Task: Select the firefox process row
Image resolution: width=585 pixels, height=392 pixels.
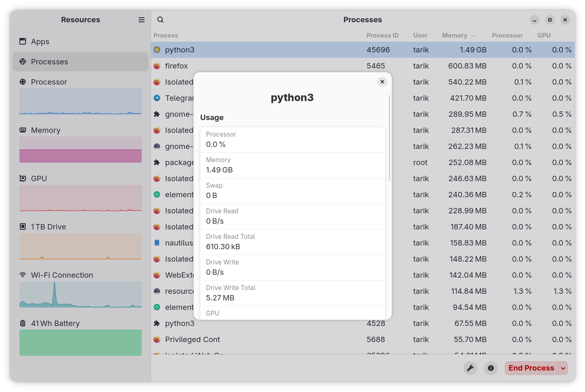Action: point(176,66)
